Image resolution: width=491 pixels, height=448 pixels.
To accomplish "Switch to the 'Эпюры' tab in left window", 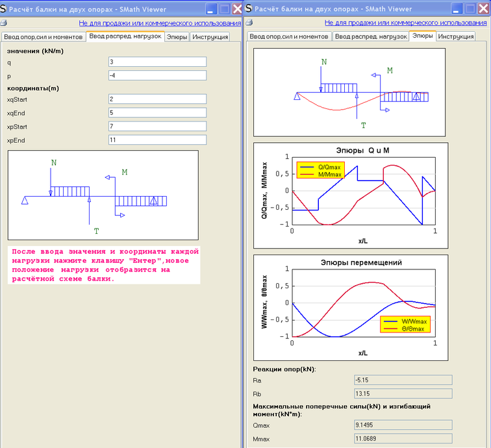I will (x=177, y=37).
